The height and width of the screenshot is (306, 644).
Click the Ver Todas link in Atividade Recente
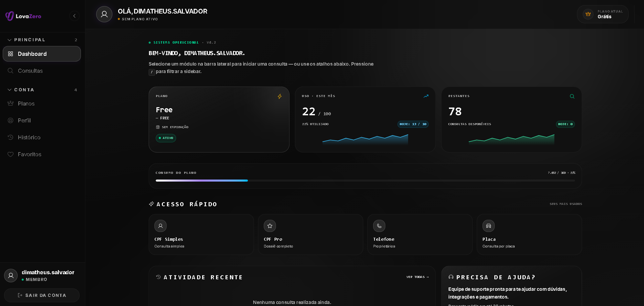point(417,277)
